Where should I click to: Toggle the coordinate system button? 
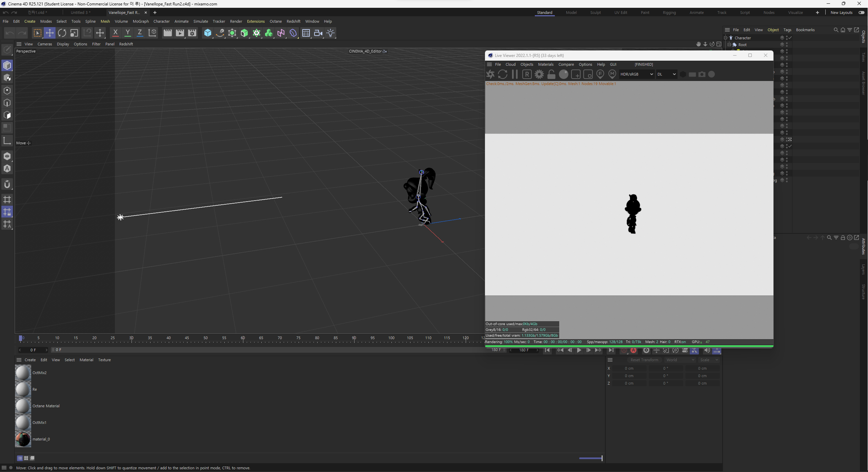pos(153,33)
